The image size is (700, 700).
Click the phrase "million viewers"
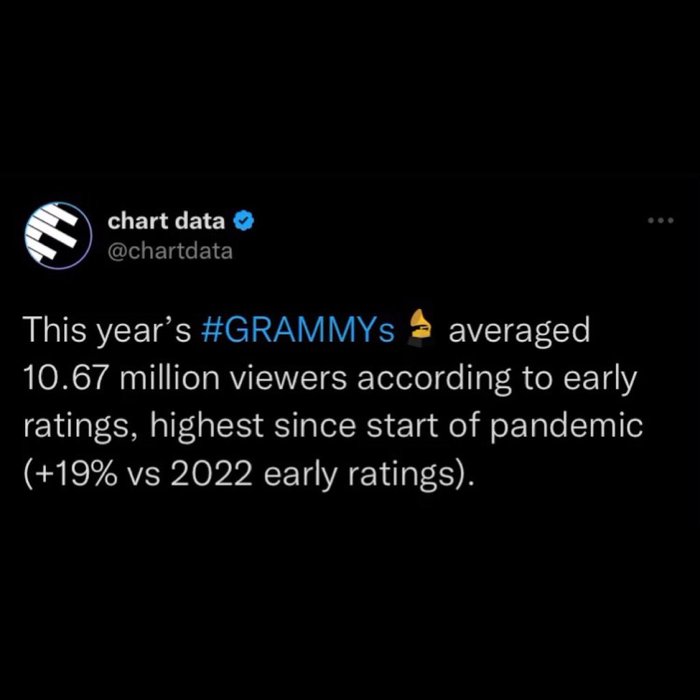[233, 378]
